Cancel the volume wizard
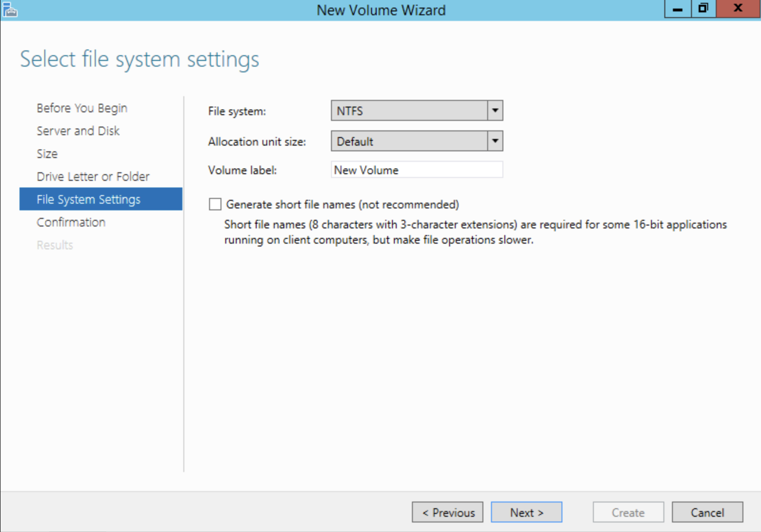 point(707,512)
